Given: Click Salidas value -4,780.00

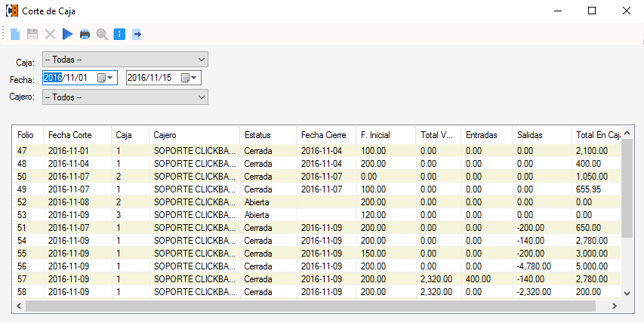Looking at the screenshot, I should pos(534,266).
